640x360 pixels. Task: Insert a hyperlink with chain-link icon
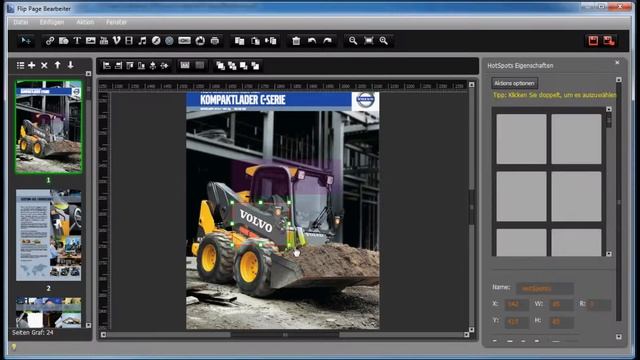pyautogui.click(x=50, y=40)
